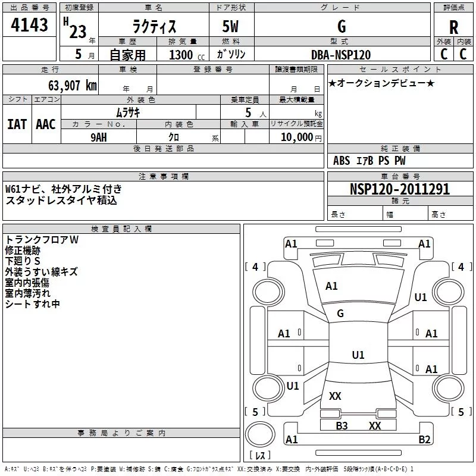The width and height of the screenshot is (476, 476).
Task: Click the ABS エアB PS PW equipment text
Action: click(x=369, y=160)
